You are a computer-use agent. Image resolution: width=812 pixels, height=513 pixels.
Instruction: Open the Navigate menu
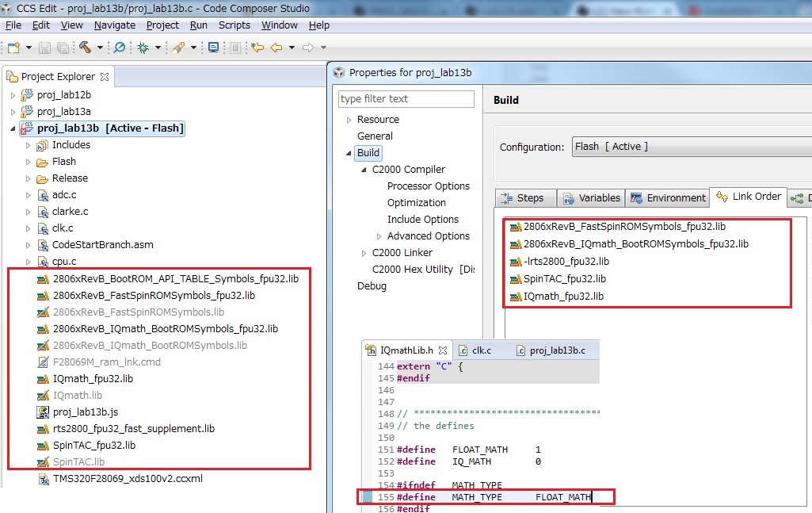114,25
